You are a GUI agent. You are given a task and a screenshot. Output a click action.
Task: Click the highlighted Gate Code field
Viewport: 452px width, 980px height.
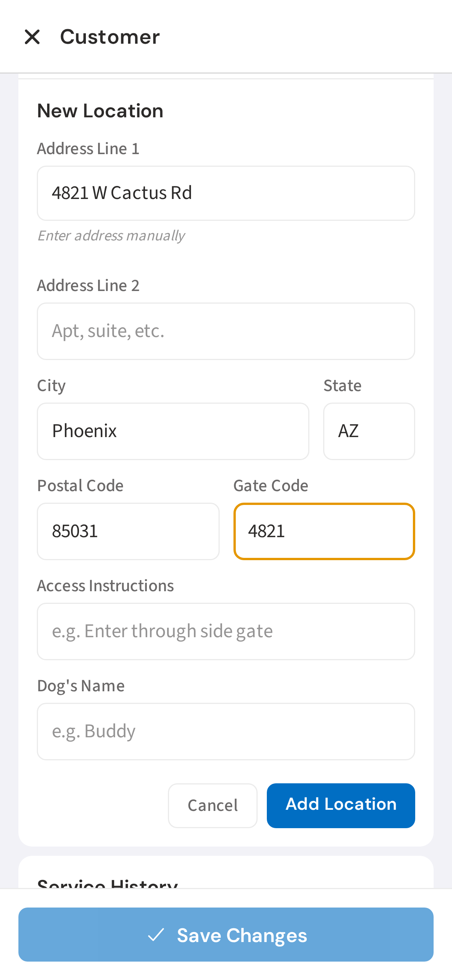[324, 531]
